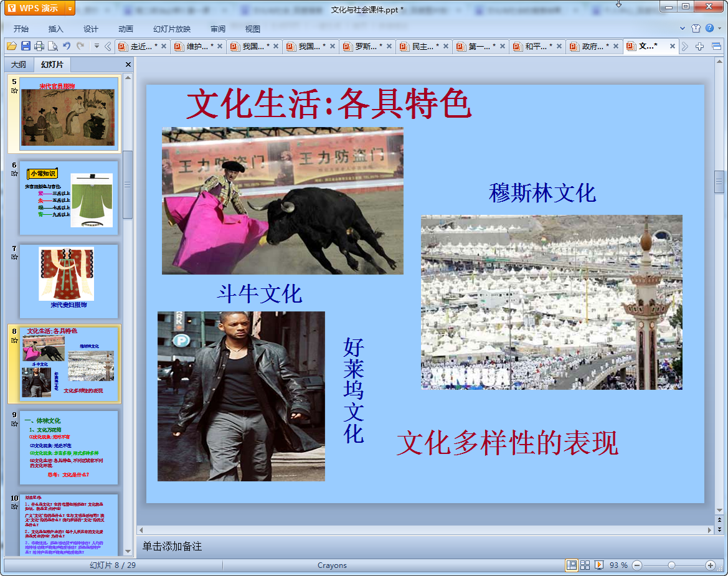Viewport: 728px width, 576px height.
Task: Go to next slide double-arrow button
Action: point(719,529)
